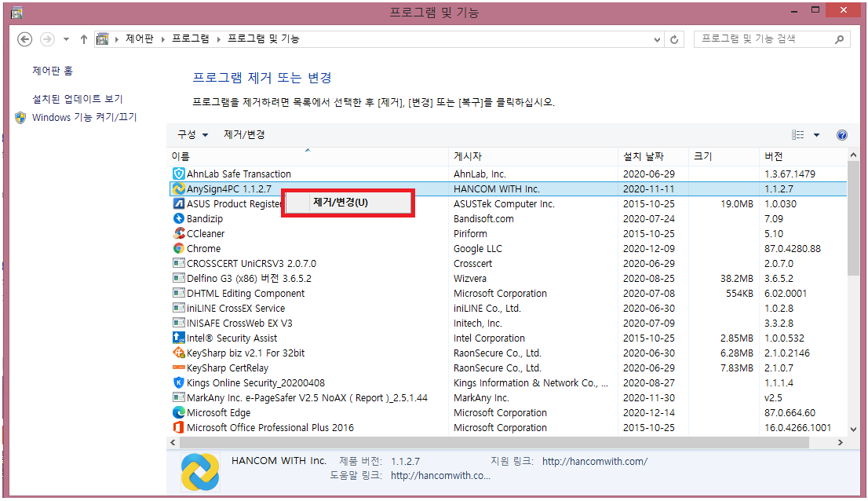Screen dimensions: 868x501
Task: Select the Chrome row's Google LLC publisher
Action: pyautogui.click(x=478, y=249)
